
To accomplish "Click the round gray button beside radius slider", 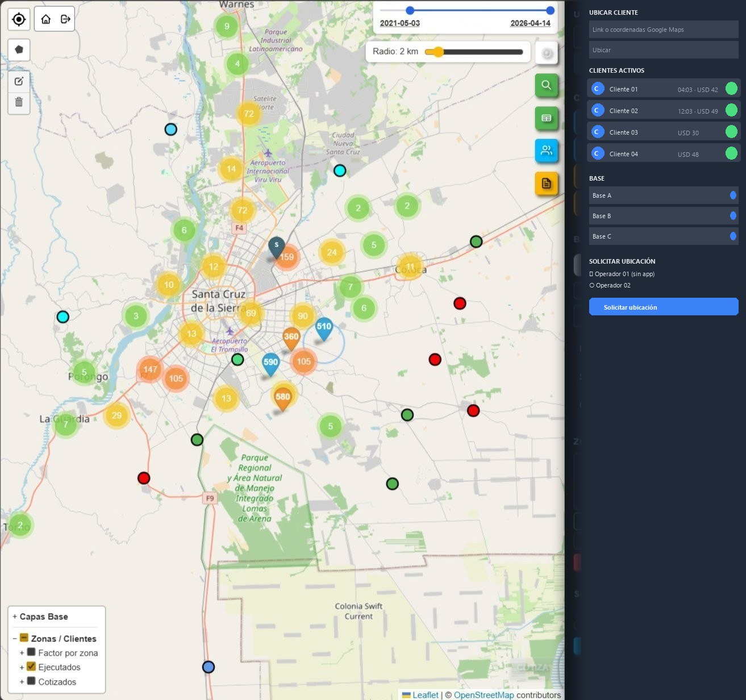I will (x=547, y=53).
